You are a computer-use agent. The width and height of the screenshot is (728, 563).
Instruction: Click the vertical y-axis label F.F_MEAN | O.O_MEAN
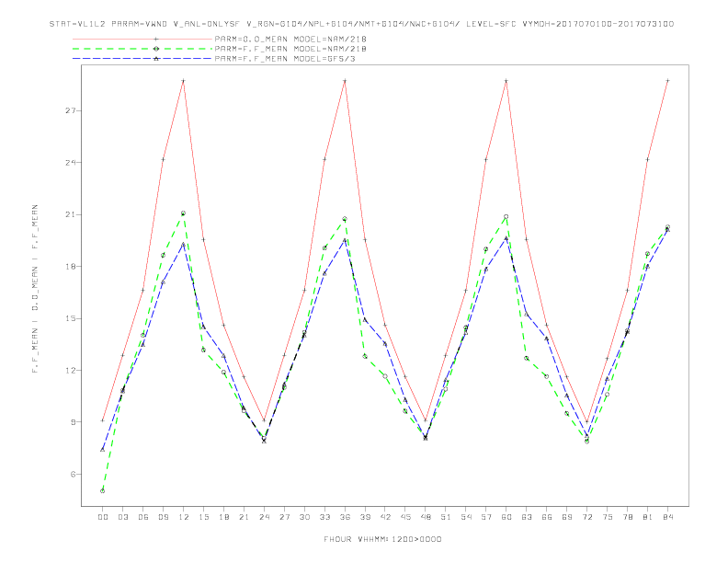(35, 289)
